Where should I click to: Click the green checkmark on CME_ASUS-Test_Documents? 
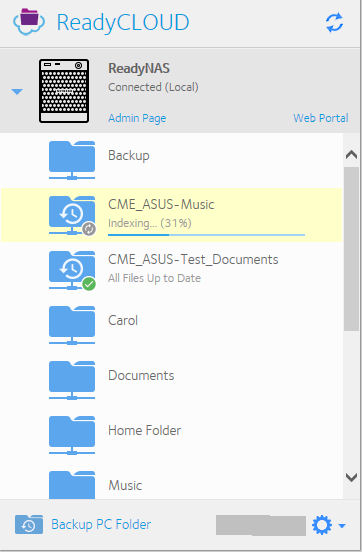click(89, 283)
